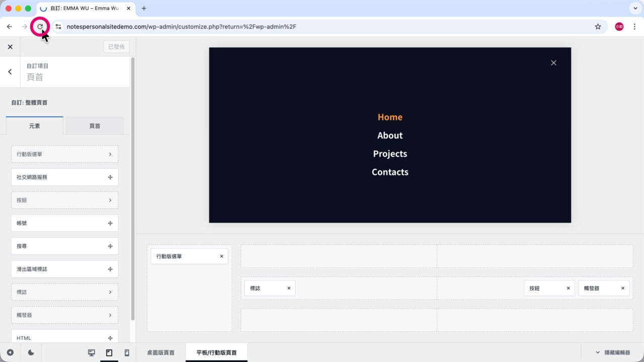The height and width of the screenshot is (362, 644).
Task: Open the About menu link in preview
Action: point(390,135)
